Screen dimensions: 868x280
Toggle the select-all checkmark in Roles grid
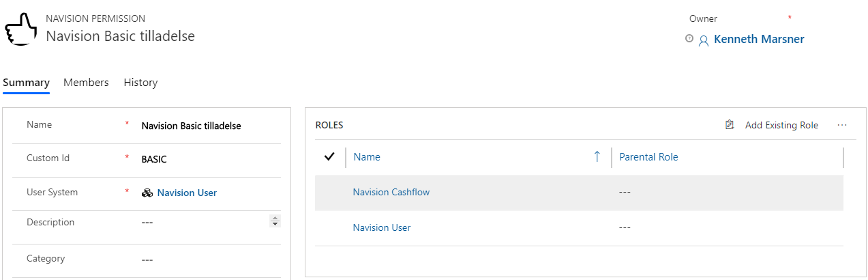pyautogui.click(x=329, y=157)
